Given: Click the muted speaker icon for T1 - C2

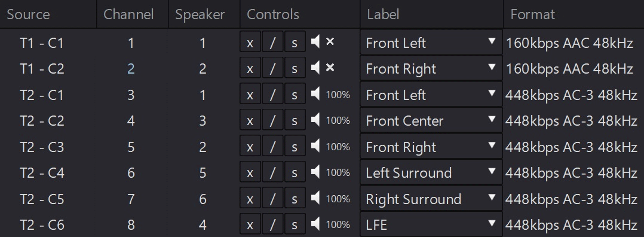Looking at the screenshot, I should (x=315, y=68).
